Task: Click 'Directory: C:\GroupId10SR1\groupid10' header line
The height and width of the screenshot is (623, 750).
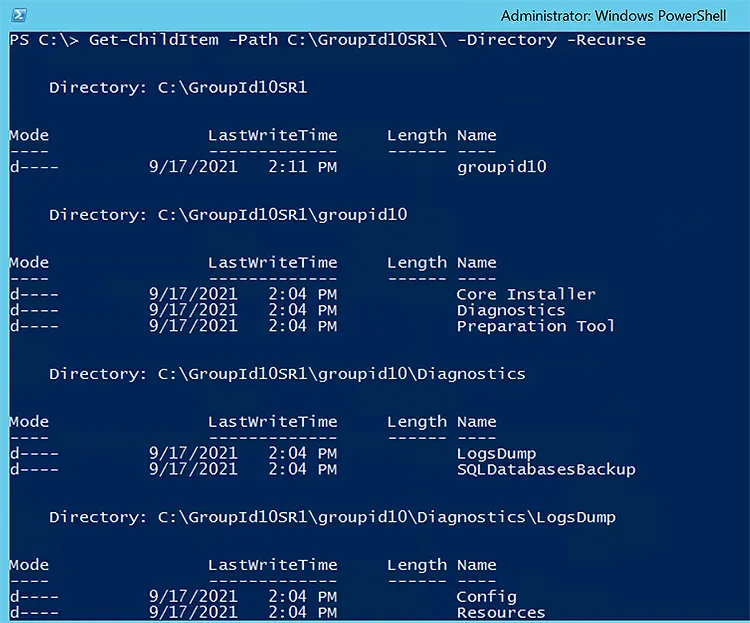Action: point(228,215)
